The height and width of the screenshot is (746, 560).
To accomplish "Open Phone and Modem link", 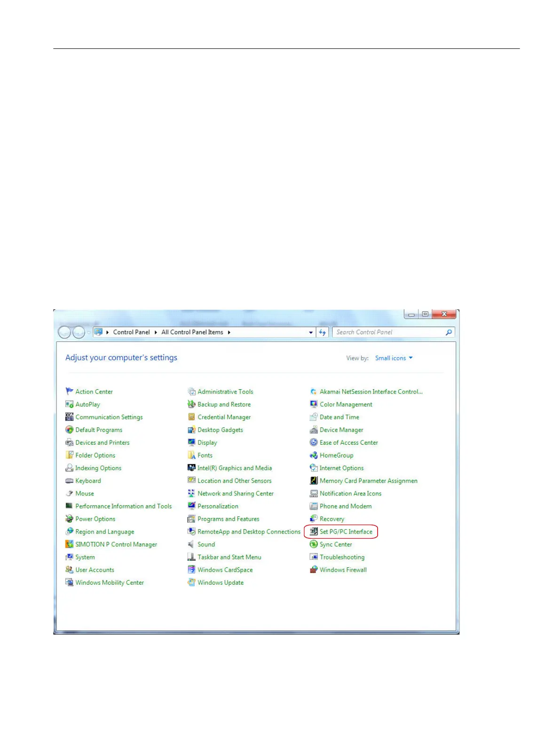I will 346,506.
